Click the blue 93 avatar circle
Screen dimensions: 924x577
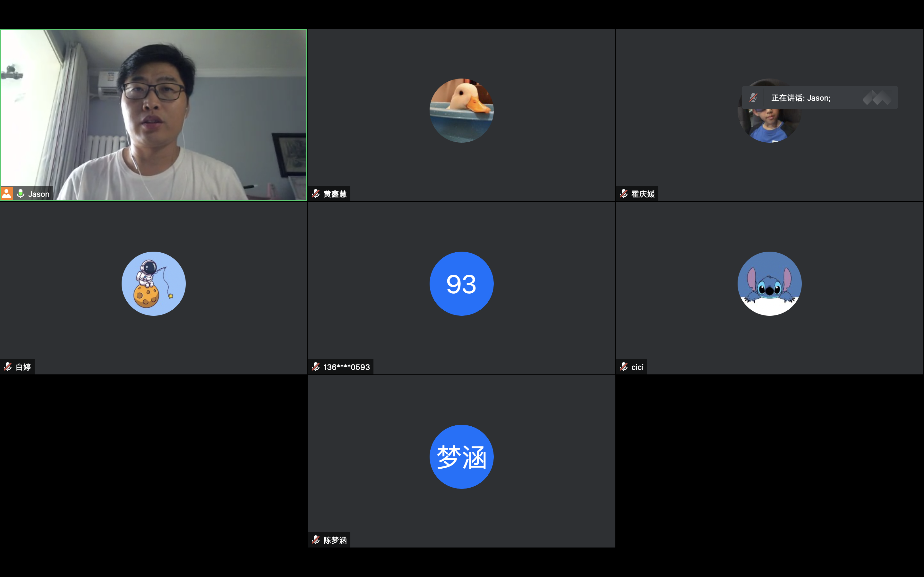461,284
